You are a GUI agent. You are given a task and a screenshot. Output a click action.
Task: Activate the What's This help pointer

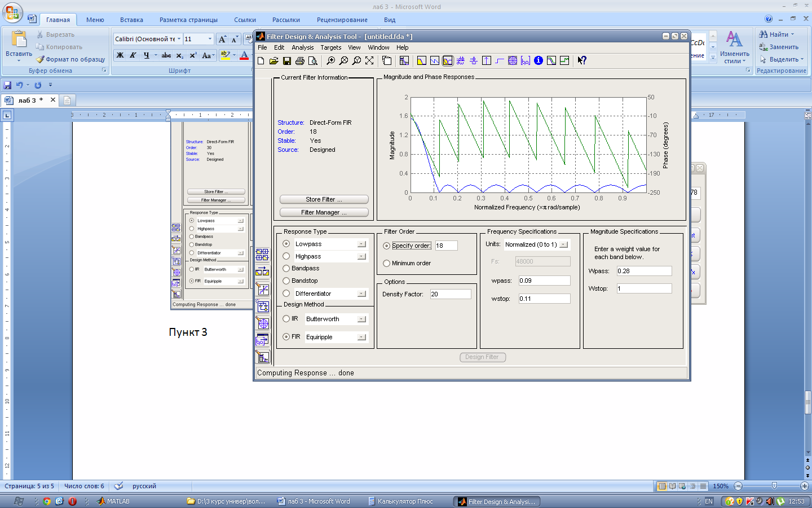582,60
